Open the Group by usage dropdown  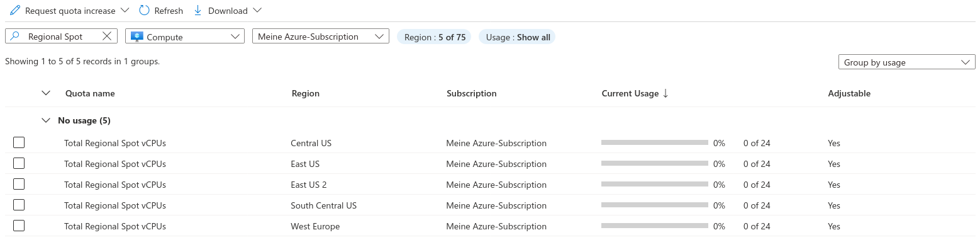click(906, 62)
